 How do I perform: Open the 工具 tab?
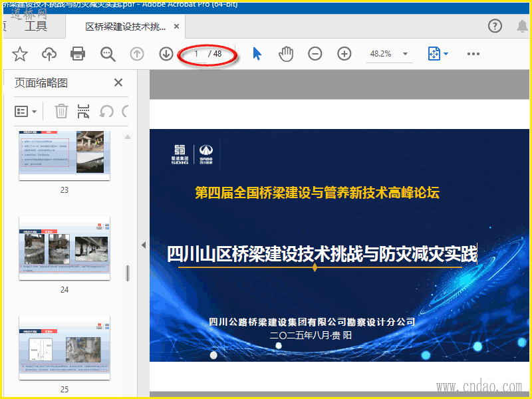pos(36,27)
